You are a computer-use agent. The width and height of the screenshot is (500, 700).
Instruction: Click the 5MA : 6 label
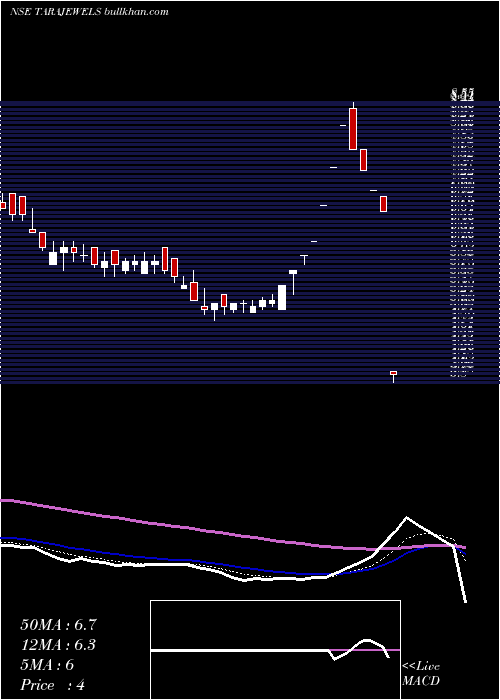click(47, 665)
